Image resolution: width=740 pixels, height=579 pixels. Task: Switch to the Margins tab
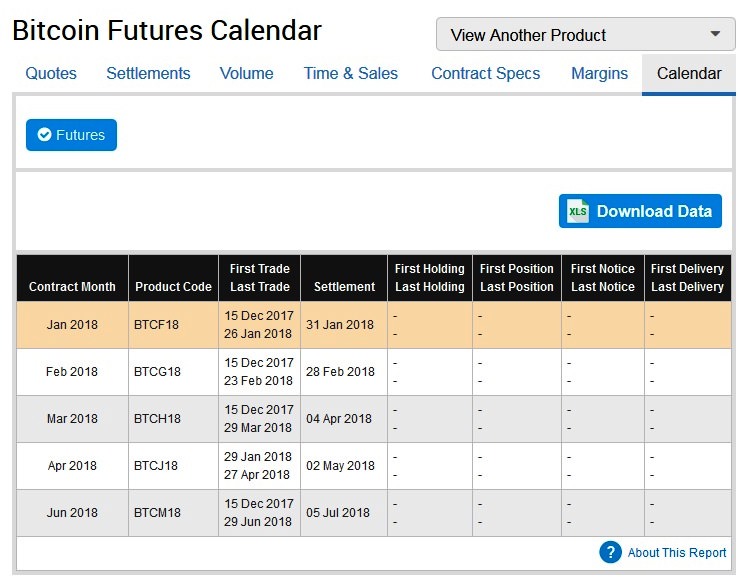point(599,74)
